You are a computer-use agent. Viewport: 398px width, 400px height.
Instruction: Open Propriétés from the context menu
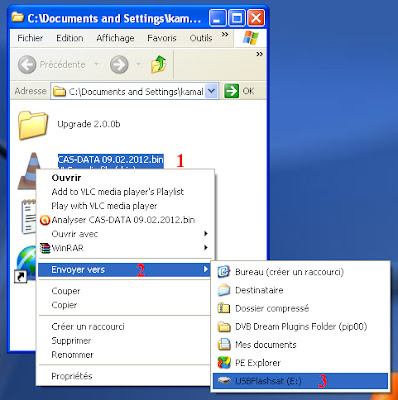coord(125,376)
